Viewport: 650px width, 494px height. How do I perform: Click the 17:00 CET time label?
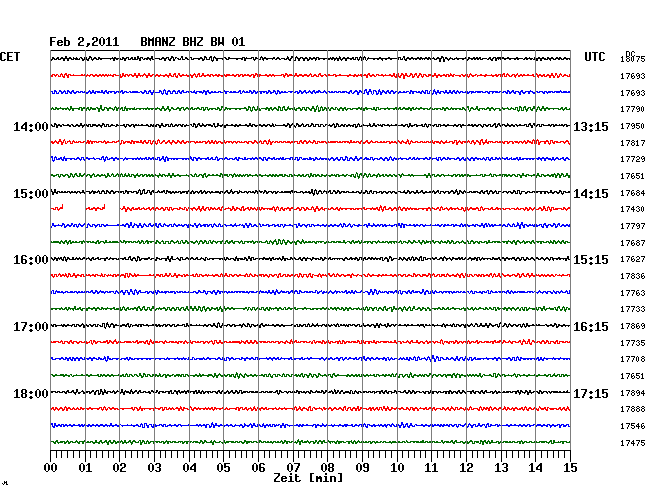click(x=31, y=327)
